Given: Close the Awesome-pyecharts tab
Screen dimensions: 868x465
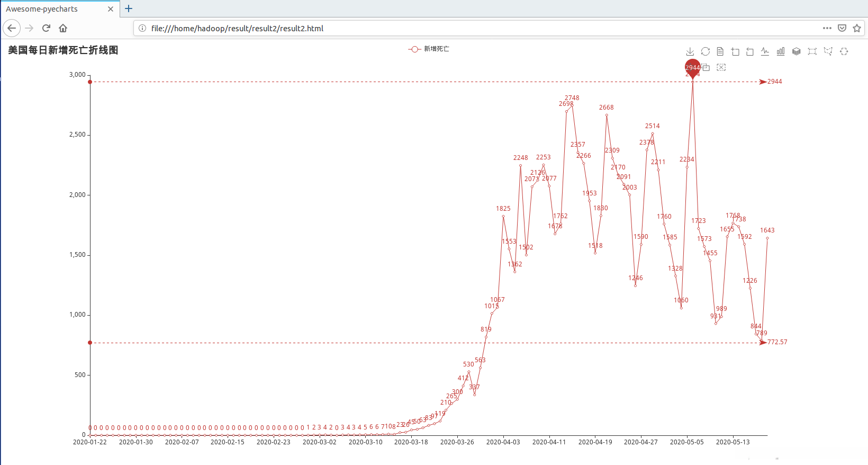Looking at the screenshot, I should point(111,9).
